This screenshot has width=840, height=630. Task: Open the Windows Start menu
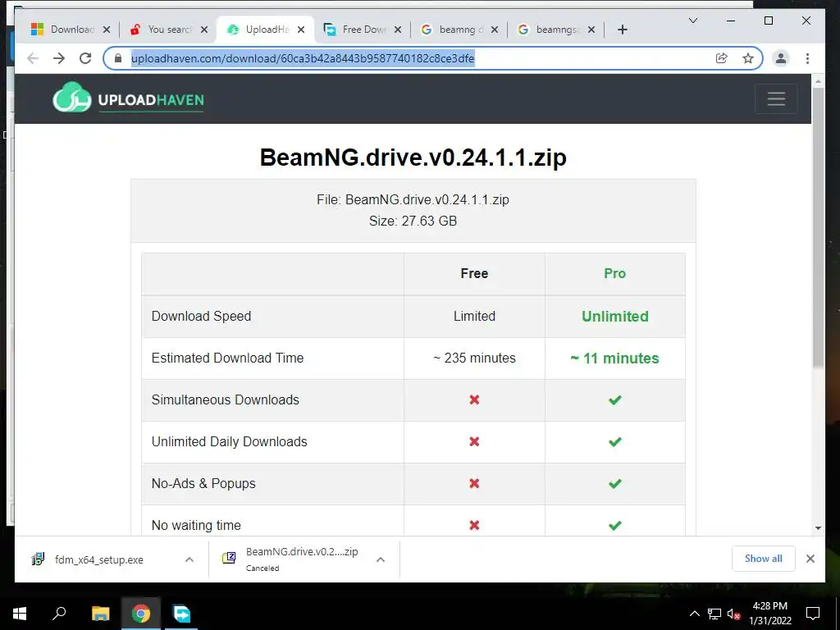click(x=20, y=614)
